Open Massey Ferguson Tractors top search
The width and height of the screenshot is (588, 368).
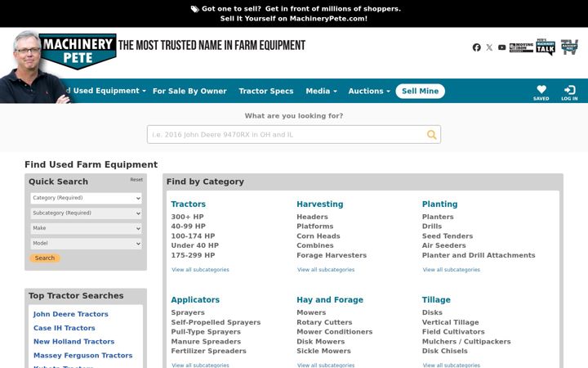coord(82,355)
